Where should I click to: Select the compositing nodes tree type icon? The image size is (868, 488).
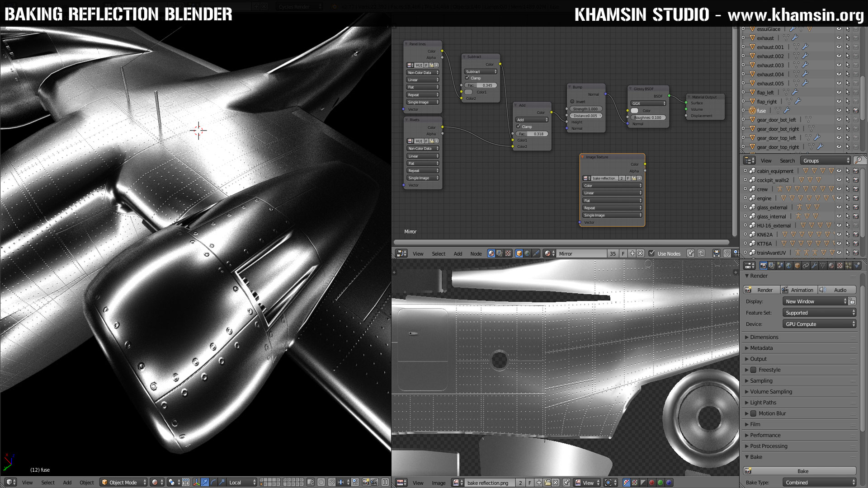pyautogui.click(x=499, y=253)
